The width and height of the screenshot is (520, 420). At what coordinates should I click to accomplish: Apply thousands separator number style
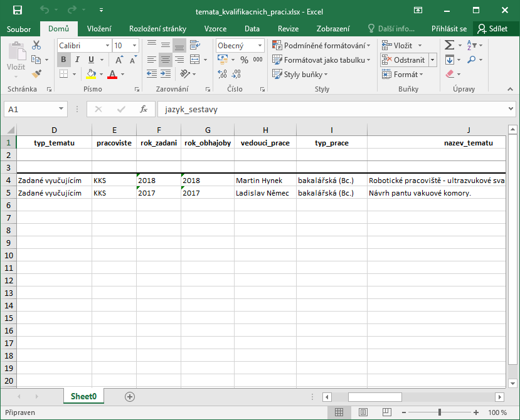pyautogui.click(x=258, y=60)
